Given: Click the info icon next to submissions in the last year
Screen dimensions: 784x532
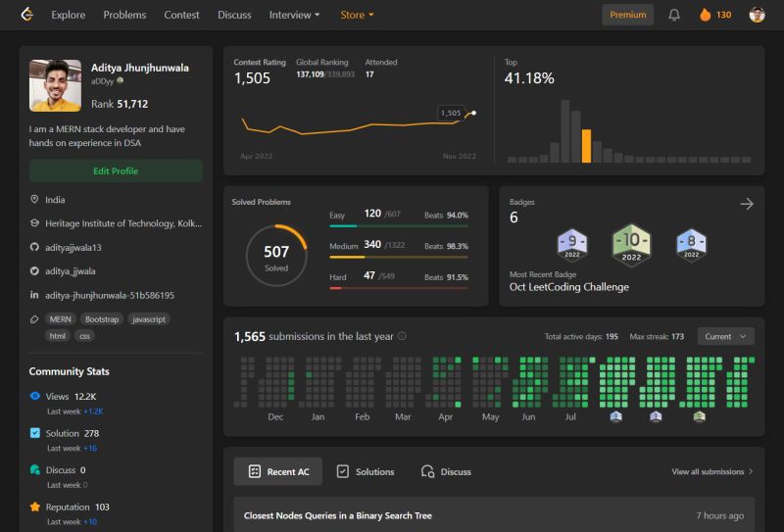Looking at the screenshot, I should point(402,336).
